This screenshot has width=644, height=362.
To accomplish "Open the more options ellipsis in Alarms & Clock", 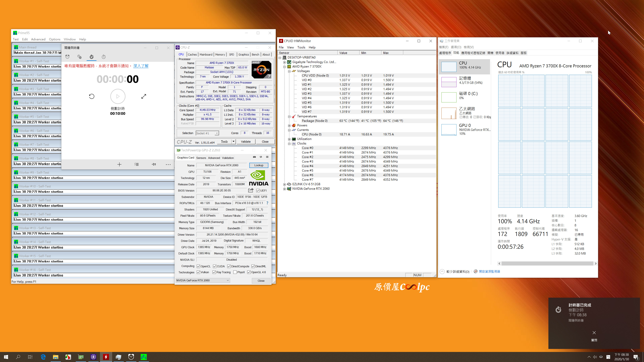I will 168,164.
